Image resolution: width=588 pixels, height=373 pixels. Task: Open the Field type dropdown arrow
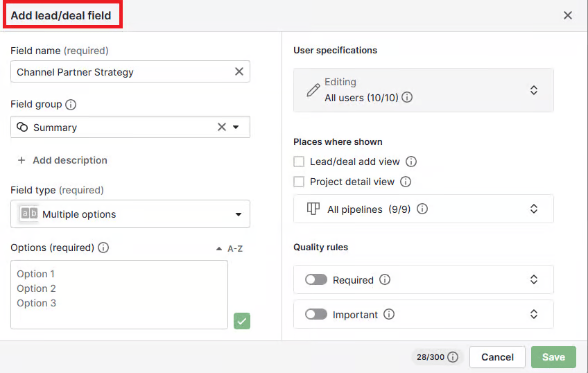pos(238,214)
